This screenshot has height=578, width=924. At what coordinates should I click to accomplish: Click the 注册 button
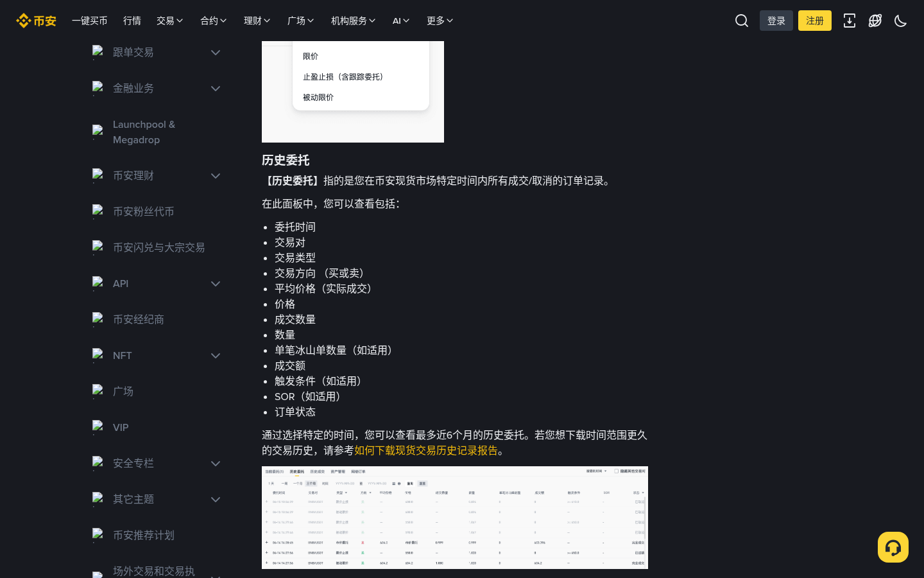(x=815, y=21)
